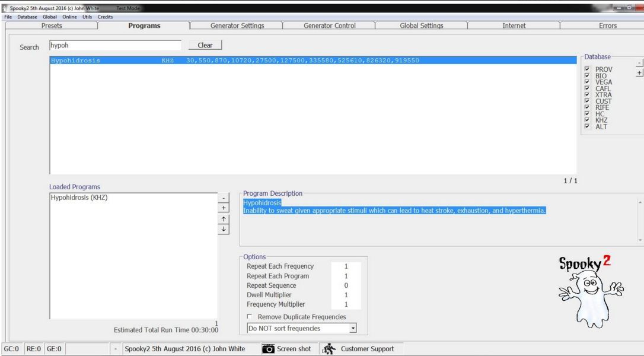Toggle the RIFE database checkbox
Screen dimensions: 644x356
[587, 107]
